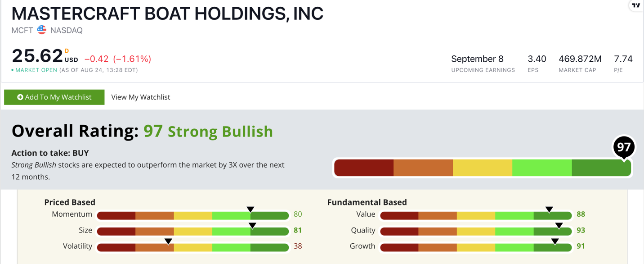This screenshot has height=264, width=644.
Task: Click the yellow segment of the overall rating bar
Action: tap(483, 168)
